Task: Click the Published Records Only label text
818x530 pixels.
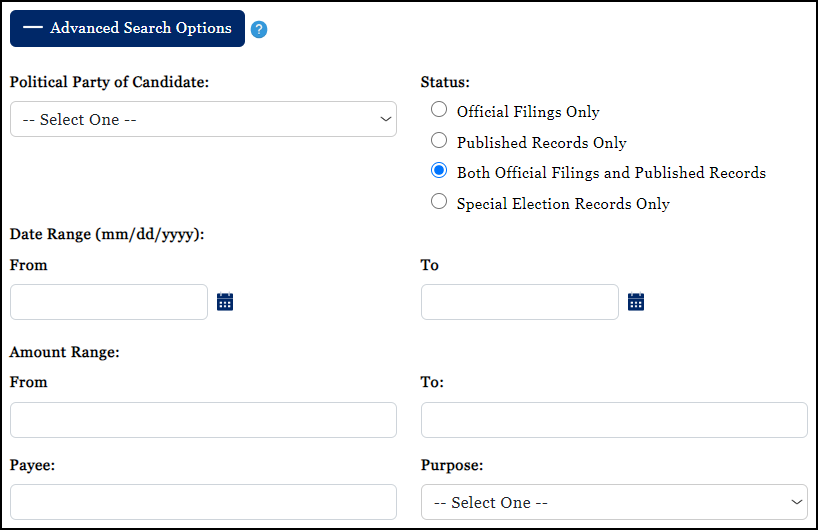Action: (541, 142)
